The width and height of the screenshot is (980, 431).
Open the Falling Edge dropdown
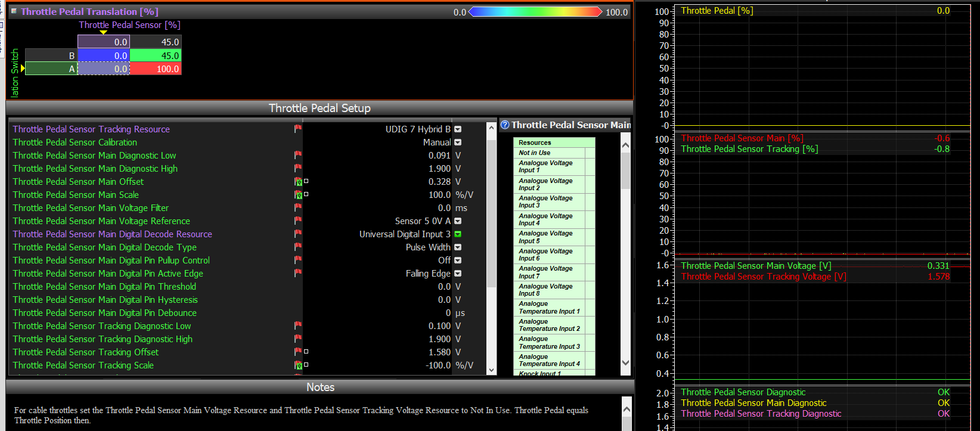(458, 273)
